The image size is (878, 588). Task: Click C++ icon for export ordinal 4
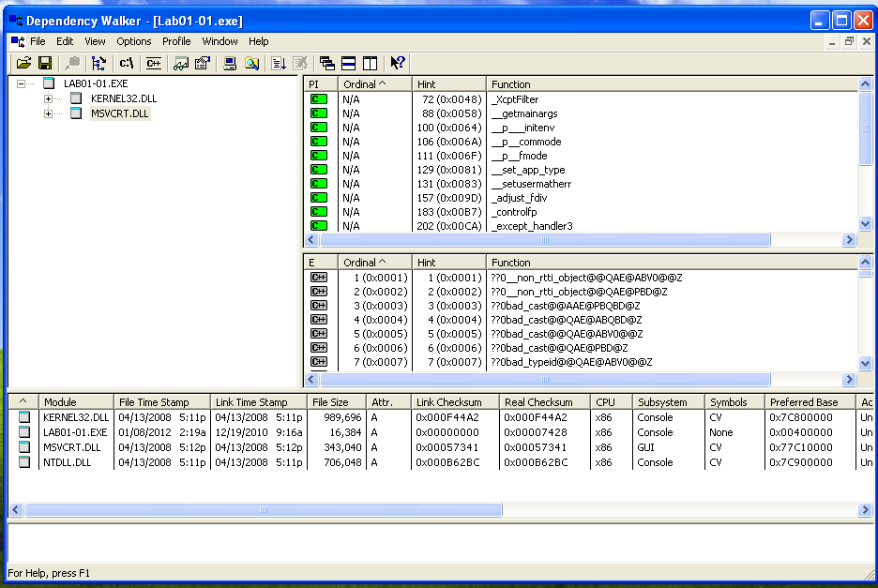319,319
